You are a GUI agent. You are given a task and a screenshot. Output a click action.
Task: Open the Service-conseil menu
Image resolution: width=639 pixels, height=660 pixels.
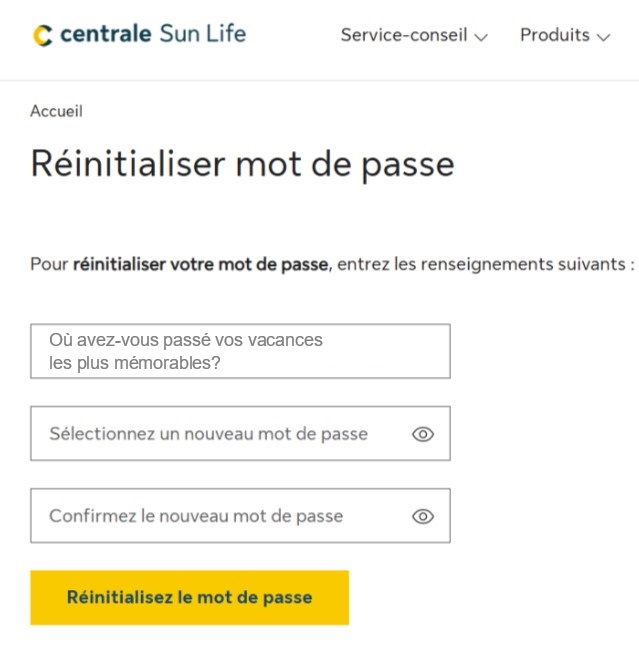[x=404, y=35]
